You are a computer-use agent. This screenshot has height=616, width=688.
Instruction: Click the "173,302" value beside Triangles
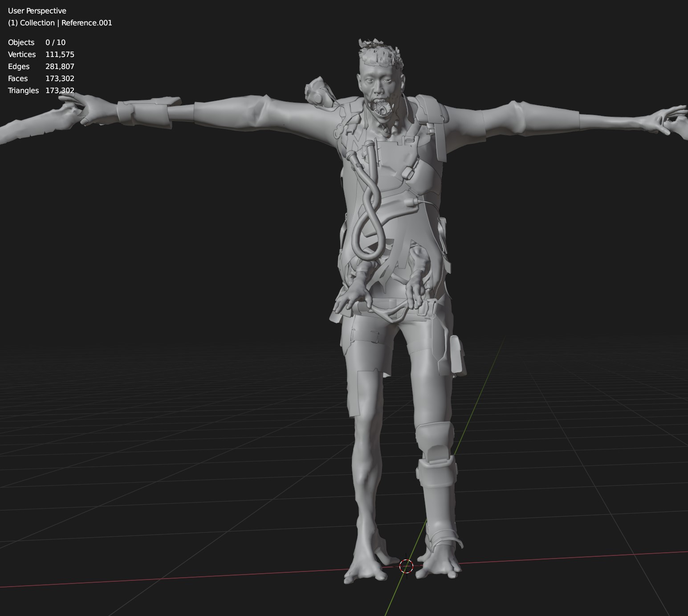pos(60,90)
